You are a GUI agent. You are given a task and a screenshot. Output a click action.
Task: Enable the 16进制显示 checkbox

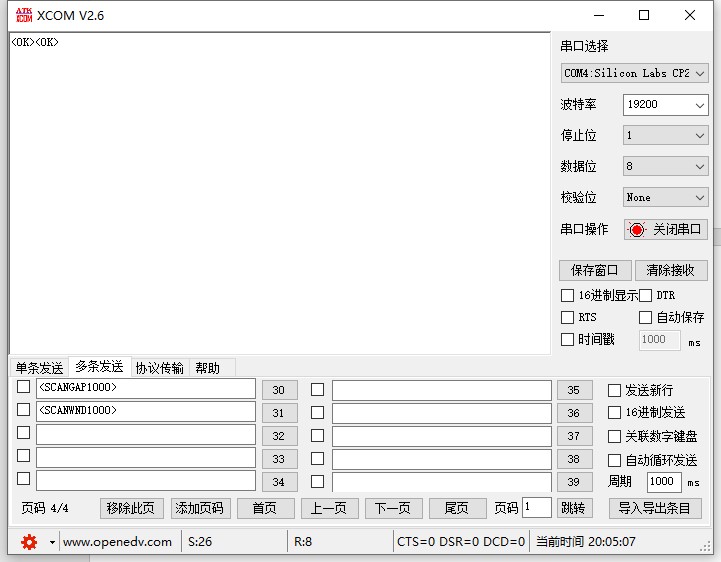(x=568, y=295)
